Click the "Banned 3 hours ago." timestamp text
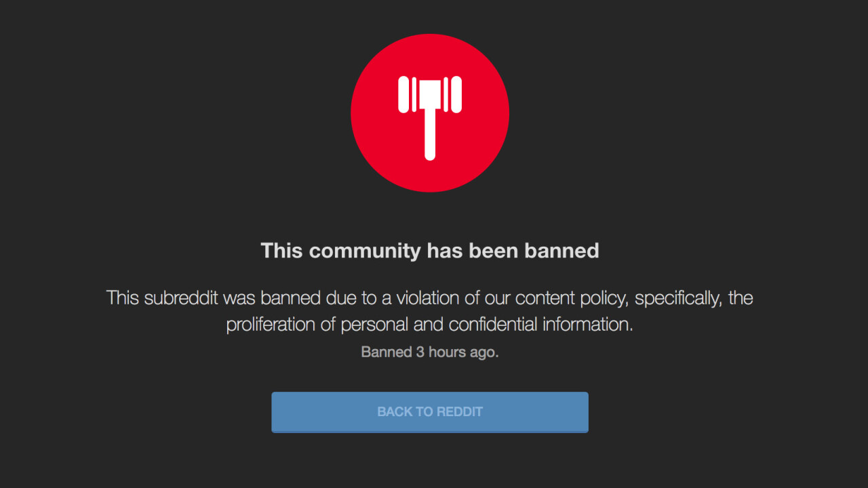This screenshot has height=488, width=868. click(x=430, y=352)
